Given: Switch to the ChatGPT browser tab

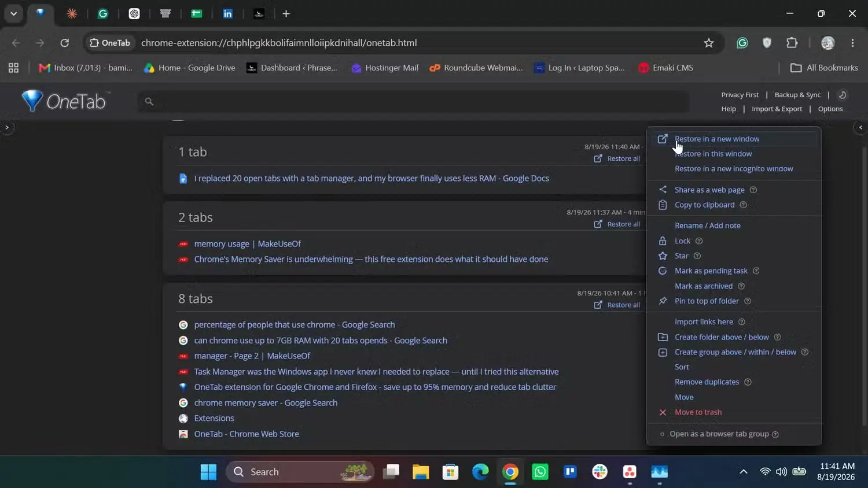Looking at the screenshot, I should (x=134, y=13).
